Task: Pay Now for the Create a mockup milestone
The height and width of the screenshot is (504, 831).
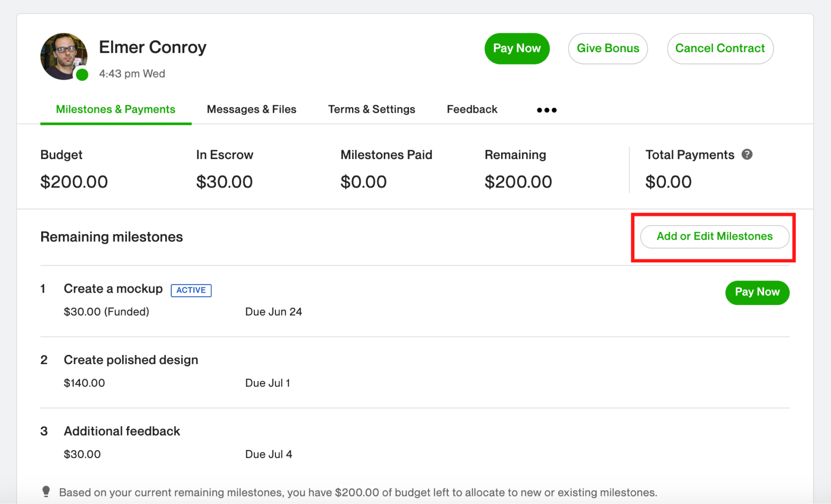Action: click(757, 293)
